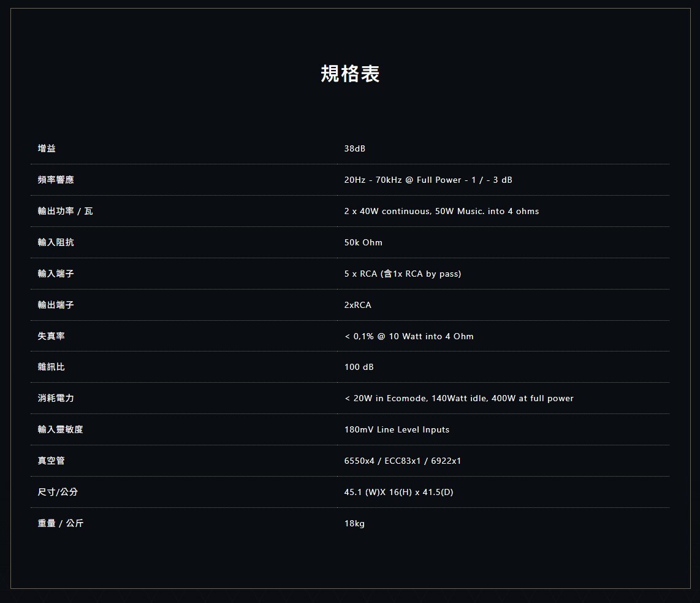The width and height of the screenshot is (700, 603).
Task: Click the 45.1 (W) dimensions value
Action: pyautogui.click(x=398, y=492)
